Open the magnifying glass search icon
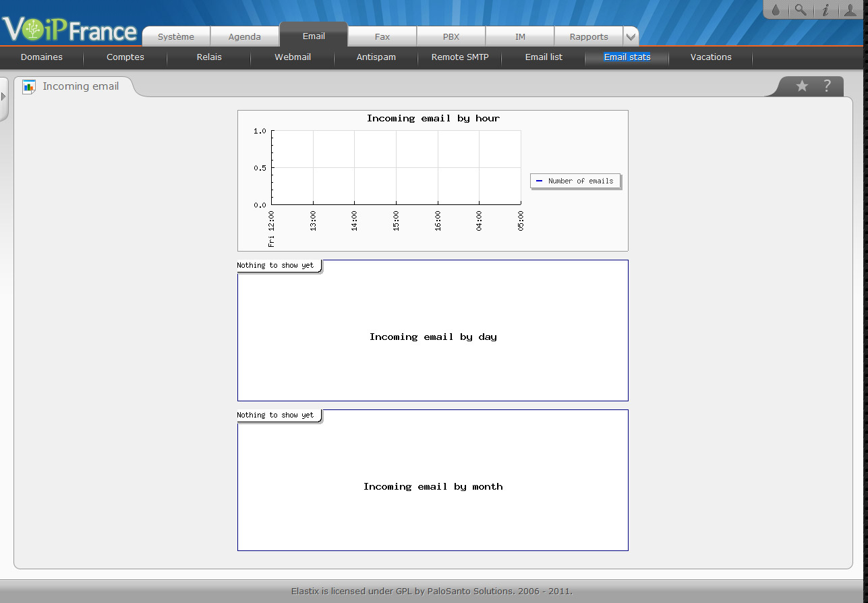Viewport: 868px width, 603px height. 800,10
